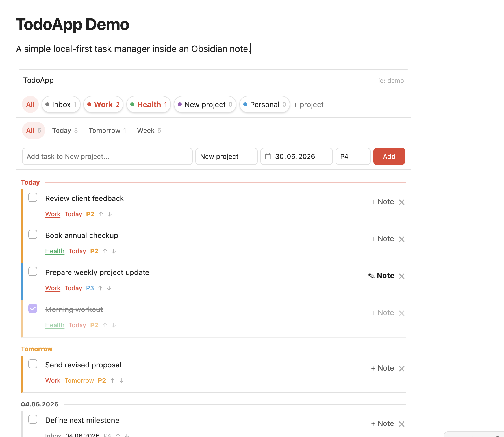Move 'Send revised proposal' task down
504x437 pixels.
coord(121,381)
